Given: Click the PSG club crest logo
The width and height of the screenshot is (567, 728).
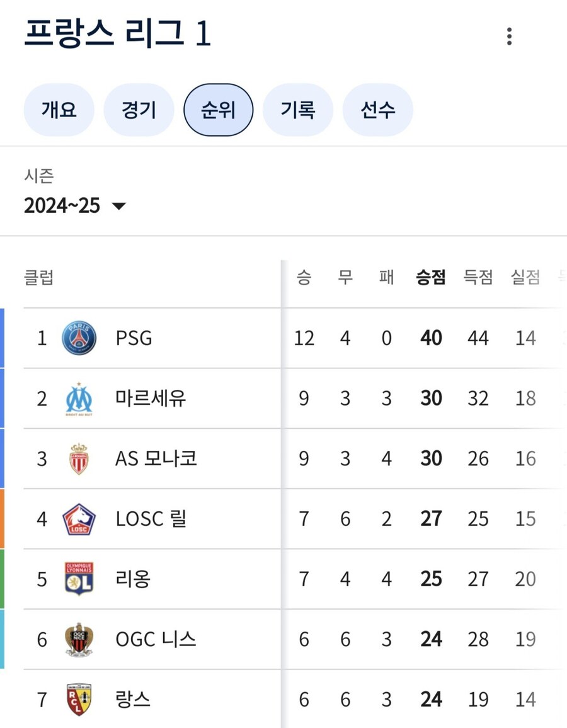Looking at the screenshot, I should click(79, 338).
